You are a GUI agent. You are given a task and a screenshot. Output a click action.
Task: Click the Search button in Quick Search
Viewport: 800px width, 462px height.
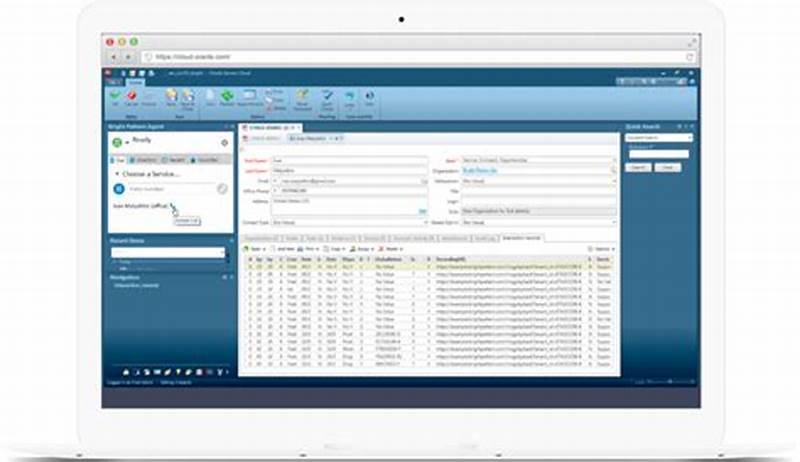(x=638, y=167)
